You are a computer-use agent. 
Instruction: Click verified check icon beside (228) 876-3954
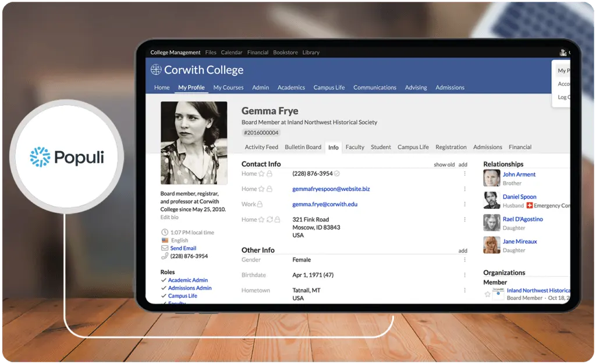coord(337,173)
